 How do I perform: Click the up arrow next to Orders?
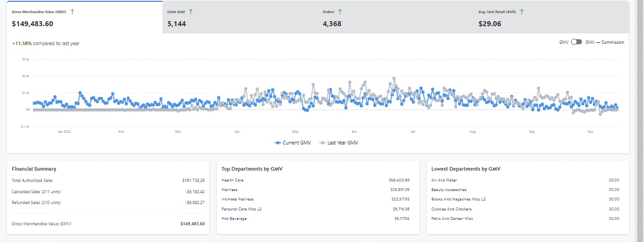point(340,12)
